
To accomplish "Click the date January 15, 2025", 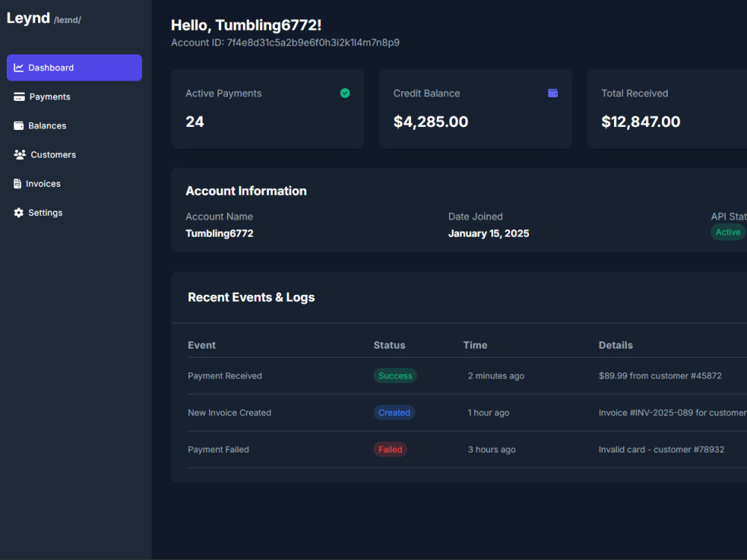I will pyautogui.click(x=489, y=234).
